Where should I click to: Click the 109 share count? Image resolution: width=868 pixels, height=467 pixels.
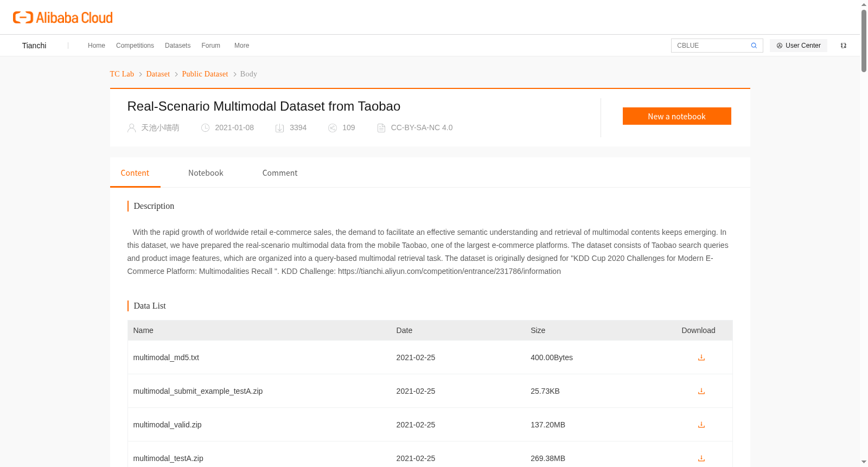click(x=349, y=128)
